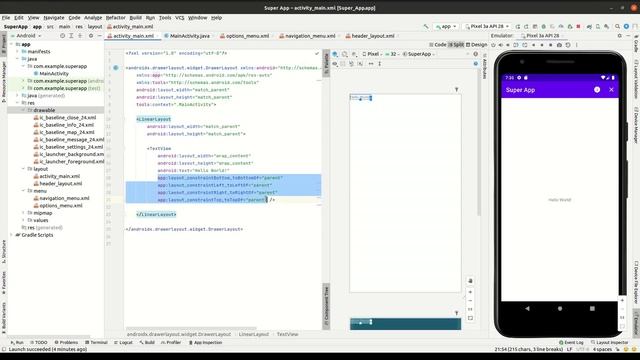Switch editor to Code view mode
640x360 pixels.
tap(438, 44)
